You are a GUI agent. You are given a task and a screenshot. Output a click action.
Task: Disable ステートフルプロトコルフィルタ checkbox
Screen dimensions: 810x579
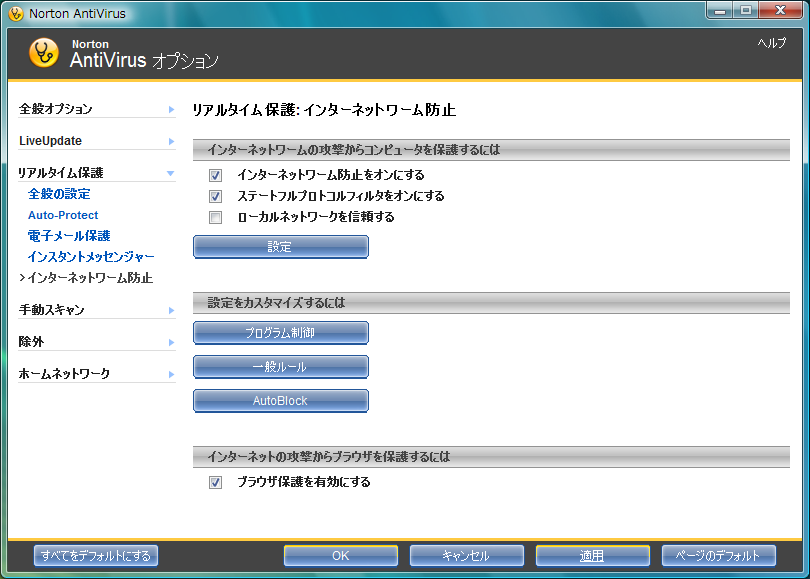coord(215,196)
